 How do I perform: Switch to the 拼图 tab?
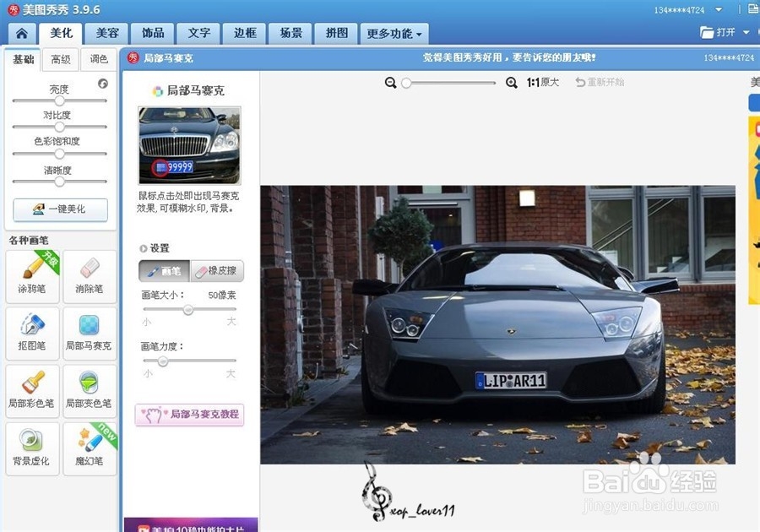tap(336, 34)
